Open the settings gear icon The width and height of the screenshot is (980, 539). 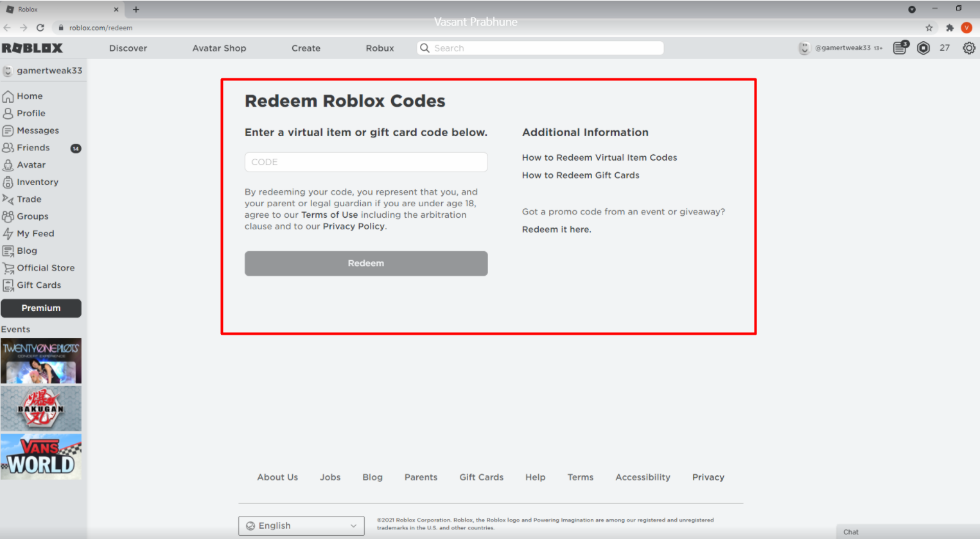[x=969, y=48]
